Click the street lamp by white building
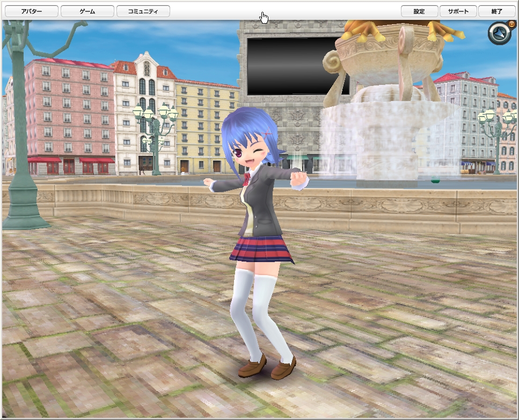 pos(156,129)
